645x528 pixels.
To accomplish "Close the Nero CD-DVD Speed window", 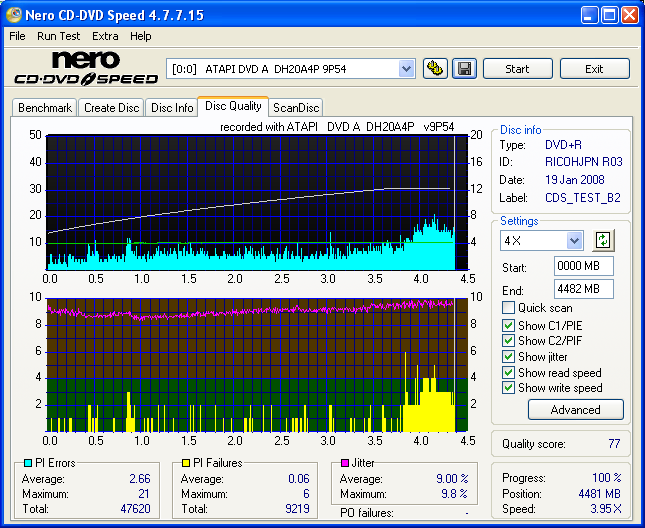I will tap(630, 15).
